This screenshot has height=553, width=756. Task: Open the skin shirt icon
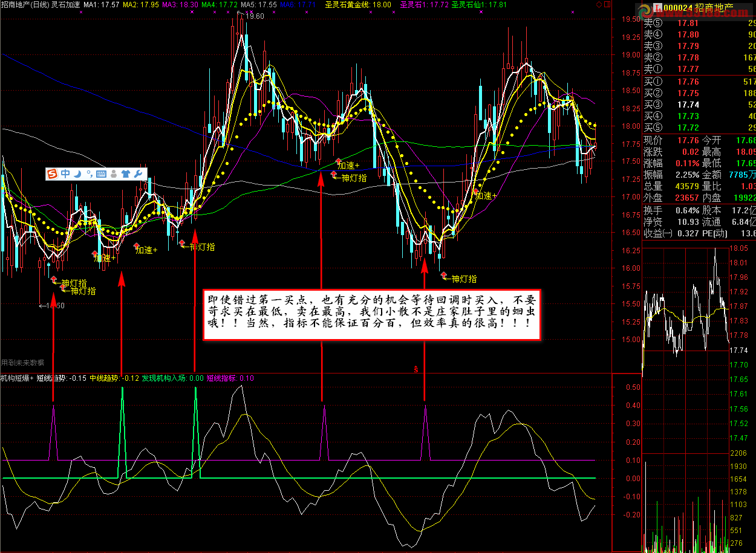point(126,174)
